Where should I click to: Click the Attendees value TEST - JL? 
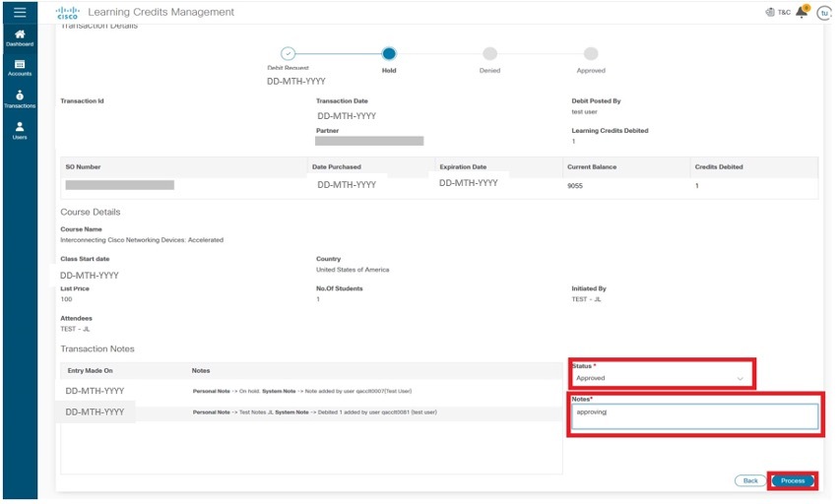click(75, 329)
